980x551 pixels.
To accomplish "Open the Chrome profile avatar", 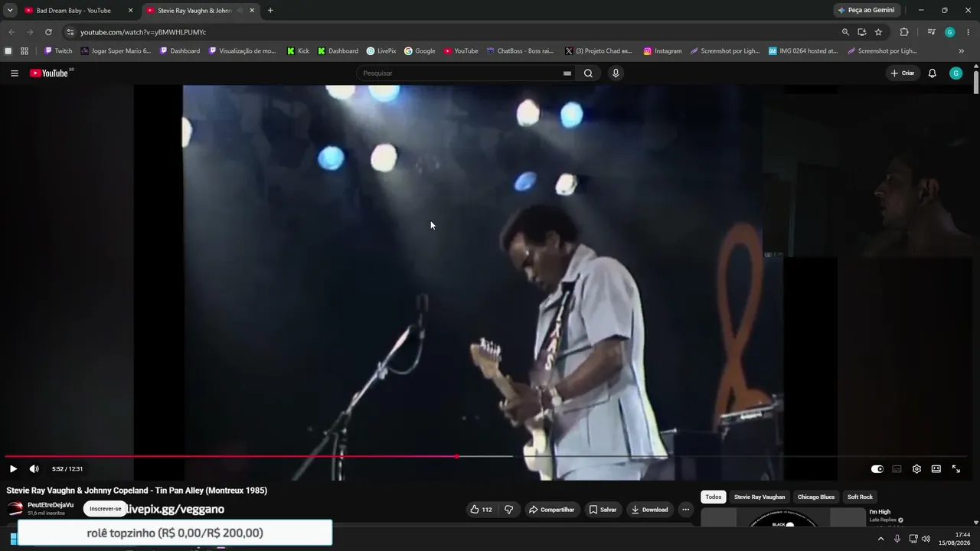I will [x=950, y=32].
